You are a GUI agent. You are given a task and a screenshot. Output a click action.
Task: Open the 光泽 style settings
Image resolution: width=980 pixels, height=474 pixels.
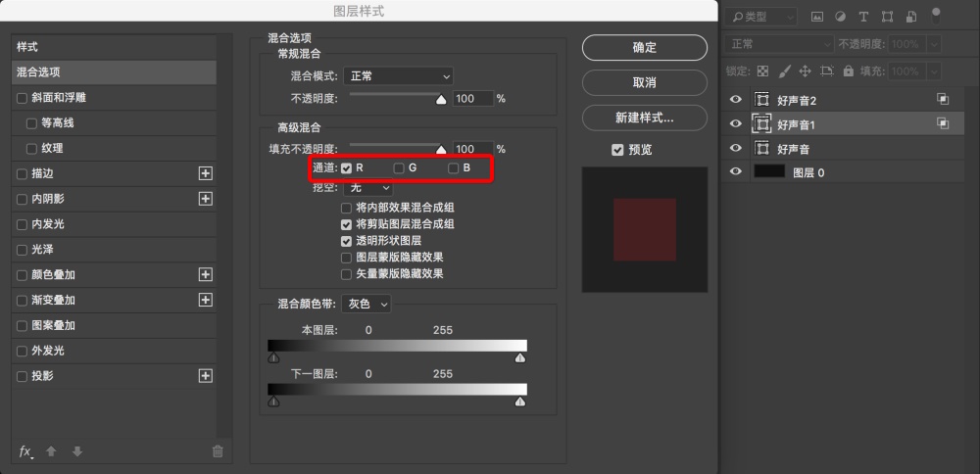(114, 249)
